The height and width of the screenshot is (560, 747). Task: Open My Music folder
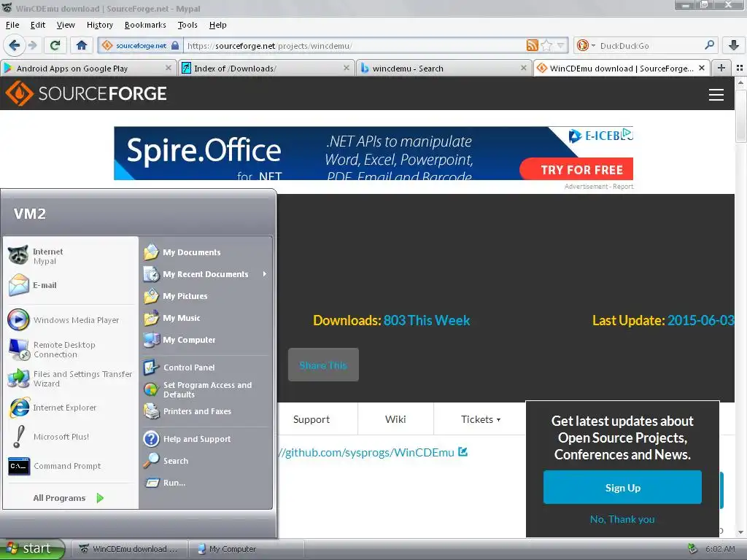tap(206, 318)
